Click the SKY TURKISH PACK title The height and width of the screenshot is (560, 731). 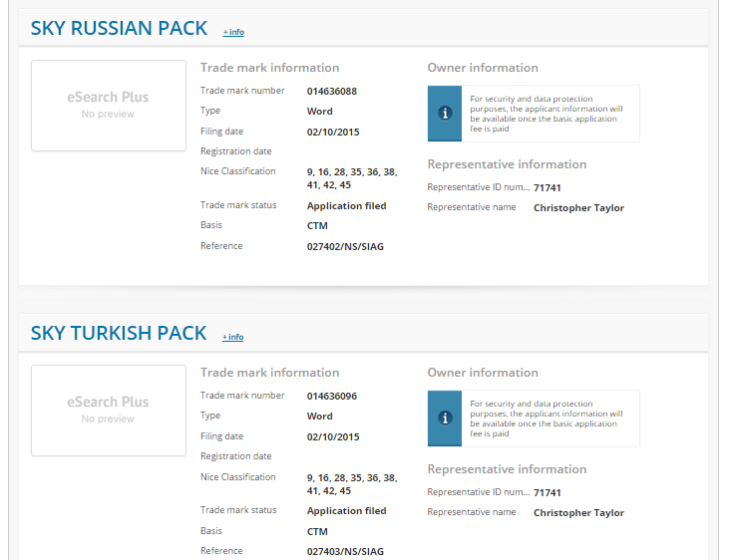coord(119,333)
